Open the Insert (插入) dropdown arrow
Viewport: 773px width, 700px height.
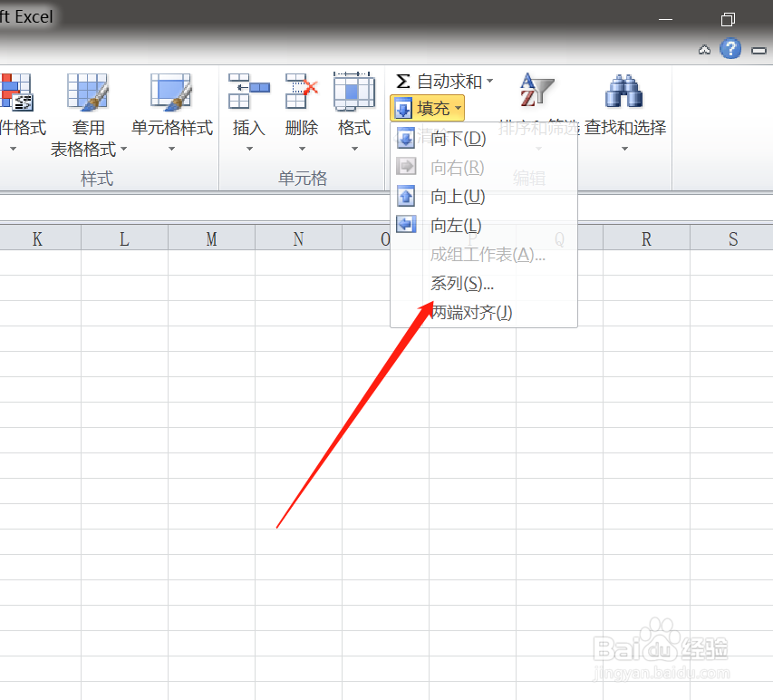point(249,149)
